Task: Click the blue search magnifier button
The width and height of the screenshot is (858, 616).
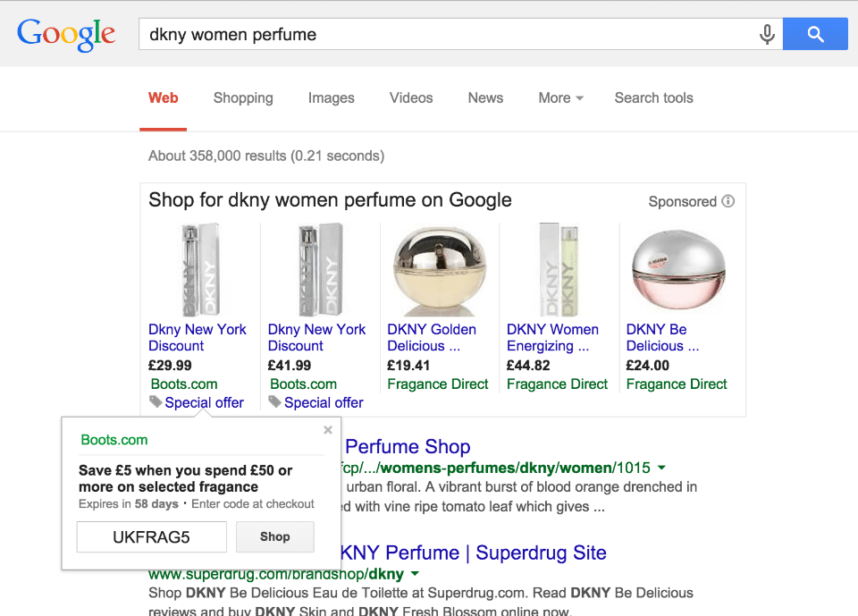Action: click(814, 35)
